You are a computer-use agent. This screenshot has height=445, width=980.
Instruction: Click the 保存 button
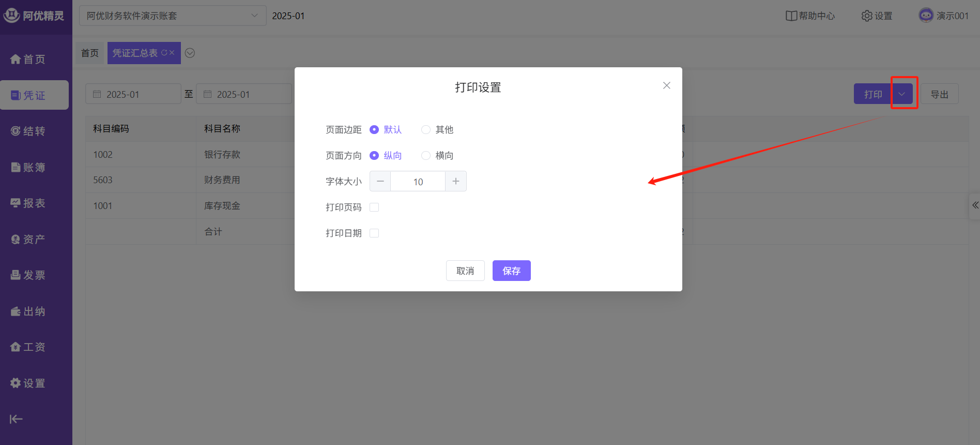(x=511, y=271)
